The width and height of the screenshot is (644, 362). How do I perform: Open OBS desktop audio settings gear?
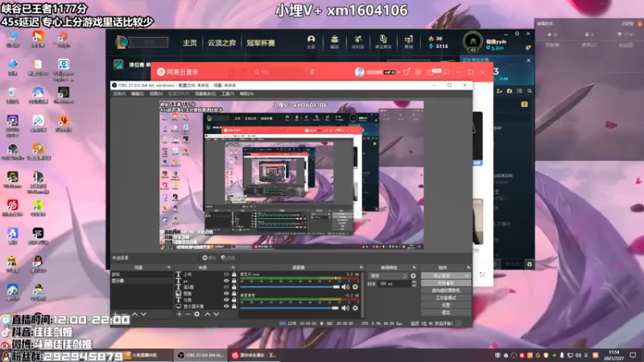(355, 308)
